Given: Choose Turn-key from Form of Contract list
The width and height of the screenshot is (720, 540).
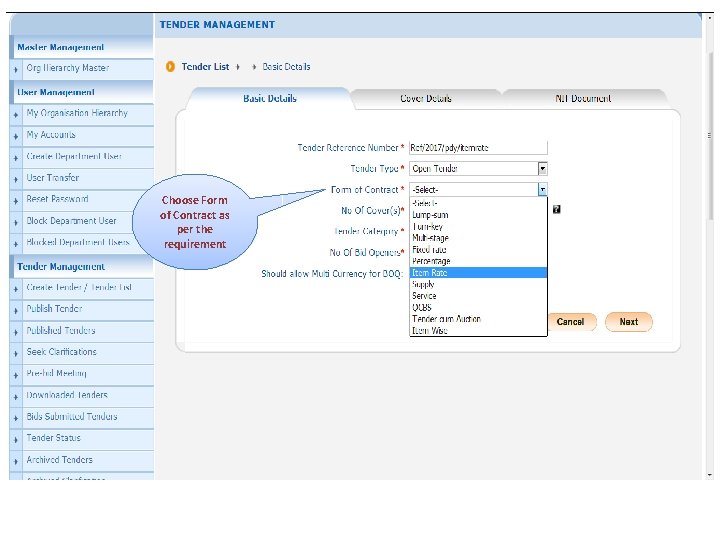Looking at the screenshot, I should pos(478,226).
